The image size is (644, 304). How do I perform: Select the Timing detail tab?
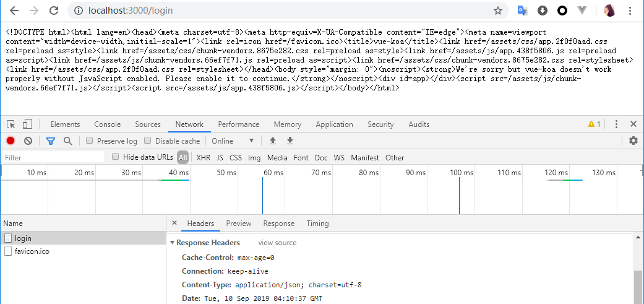317,224
